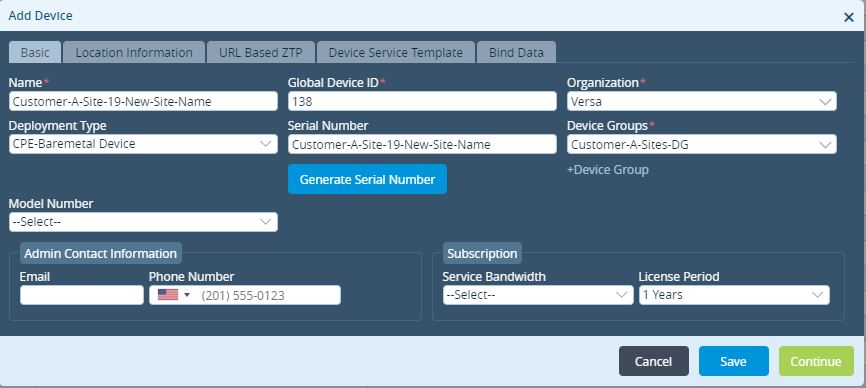Screen dimensions: 866x388
Task: Switch to the Location Information tab
Action: pyautogui.click(x=134, y=53)
